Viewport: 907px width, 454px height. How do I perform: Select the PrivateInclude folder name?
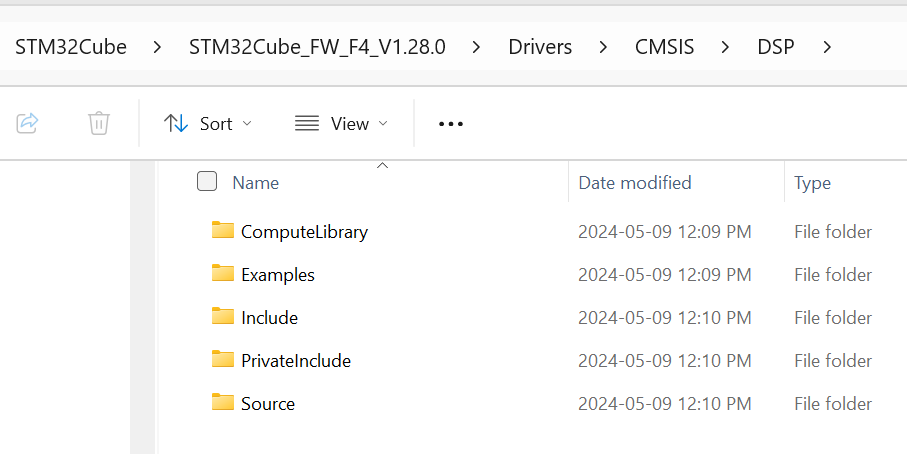point(296,361)
